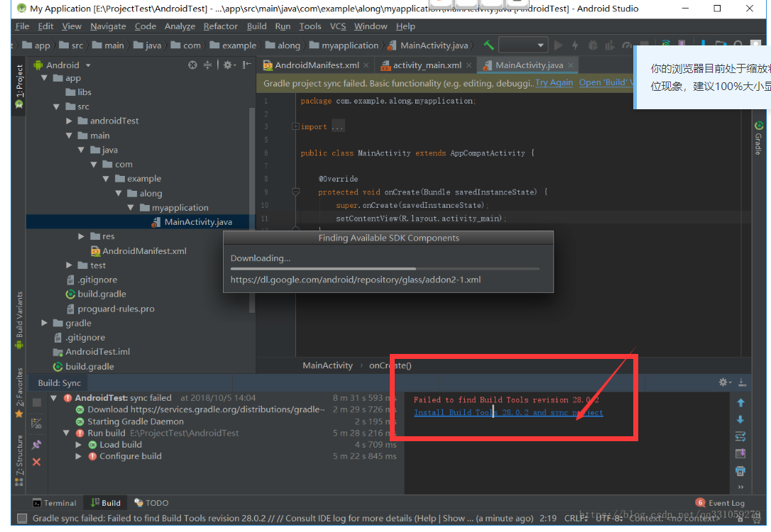Open the Build menu
Screen dimensions: 771x532
(x=257, y=26)
